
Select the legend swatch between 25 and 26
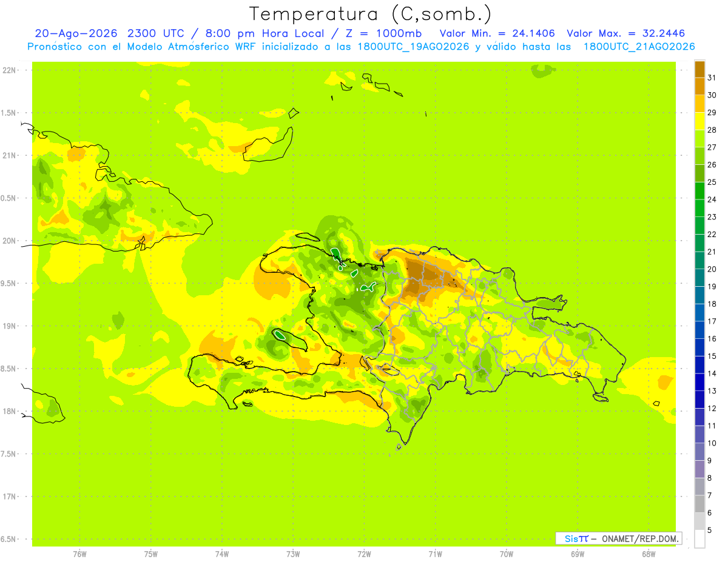pos(699,173)
